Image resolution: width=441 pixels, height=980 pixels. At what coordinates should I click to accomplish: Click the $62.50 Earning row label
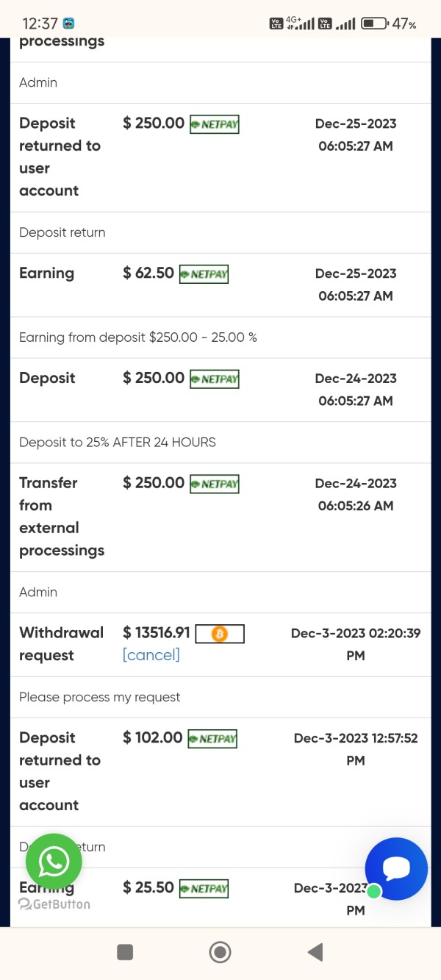[46, 273]
